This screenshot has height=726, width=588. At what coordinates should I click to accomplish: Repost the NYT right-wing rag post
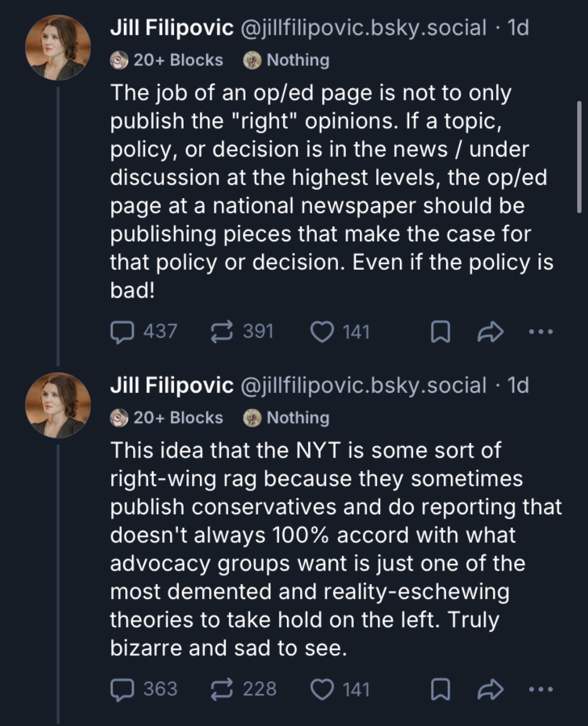tap(222, 690)
